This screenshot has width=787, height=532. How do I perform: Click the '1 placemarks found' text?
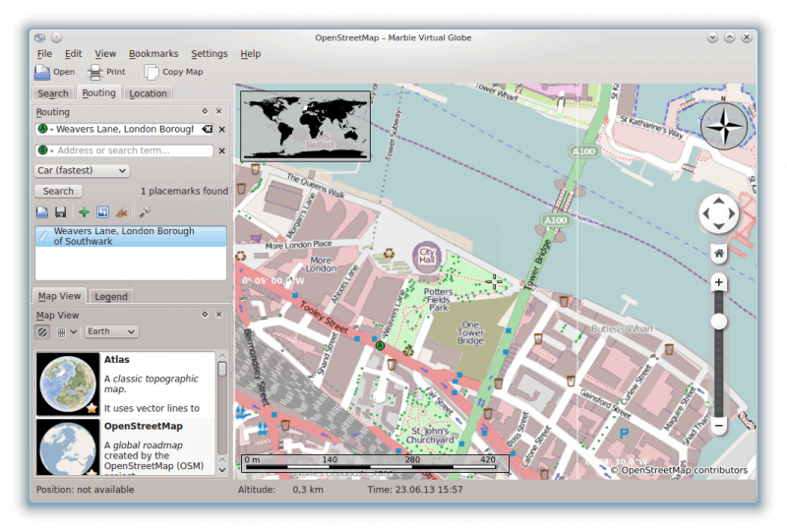coord(184,191)
